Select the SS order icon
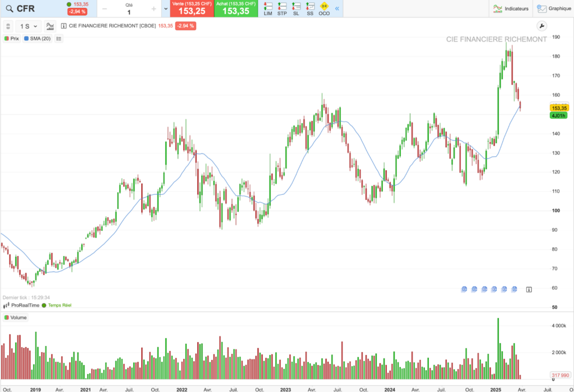The width and height of the screenshot is (574, 392). tap(310, 9)
